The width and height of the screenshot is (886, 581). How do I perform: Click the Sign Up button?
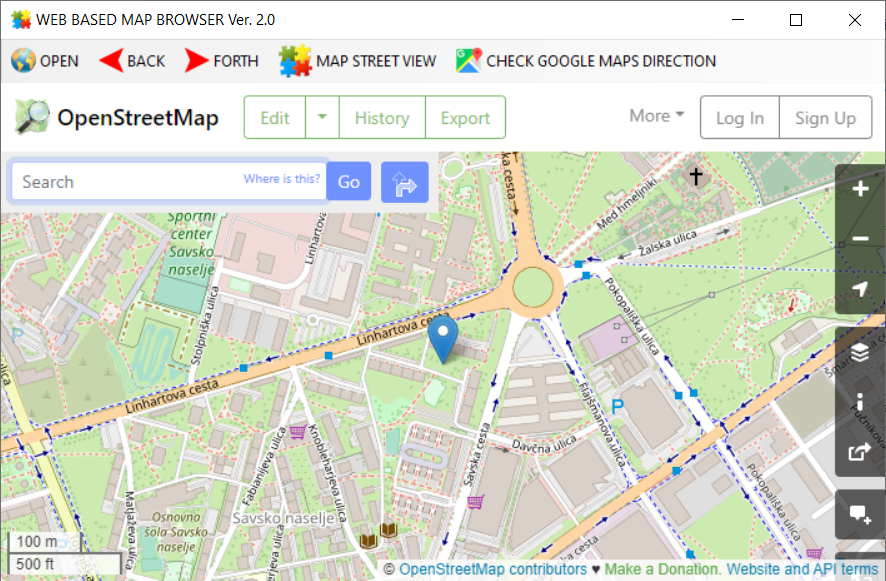[x=825, y=118]
